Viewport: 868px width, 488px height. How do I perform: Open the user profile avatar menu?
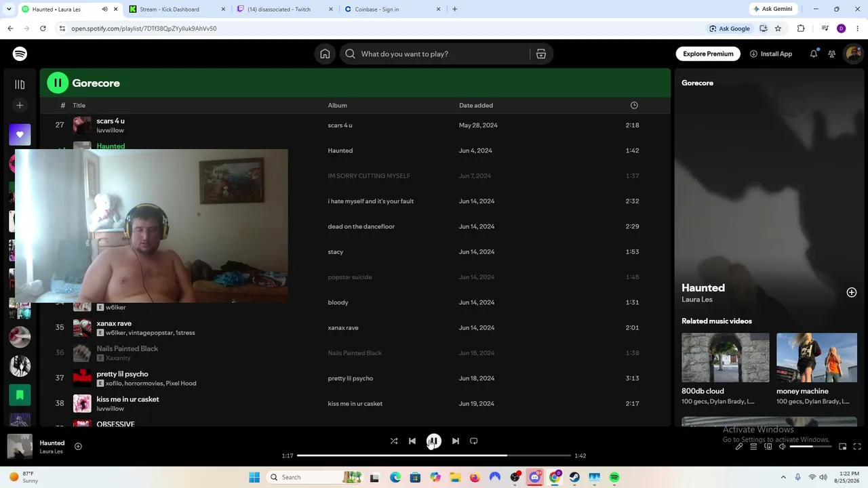click(x=852, y=54)
